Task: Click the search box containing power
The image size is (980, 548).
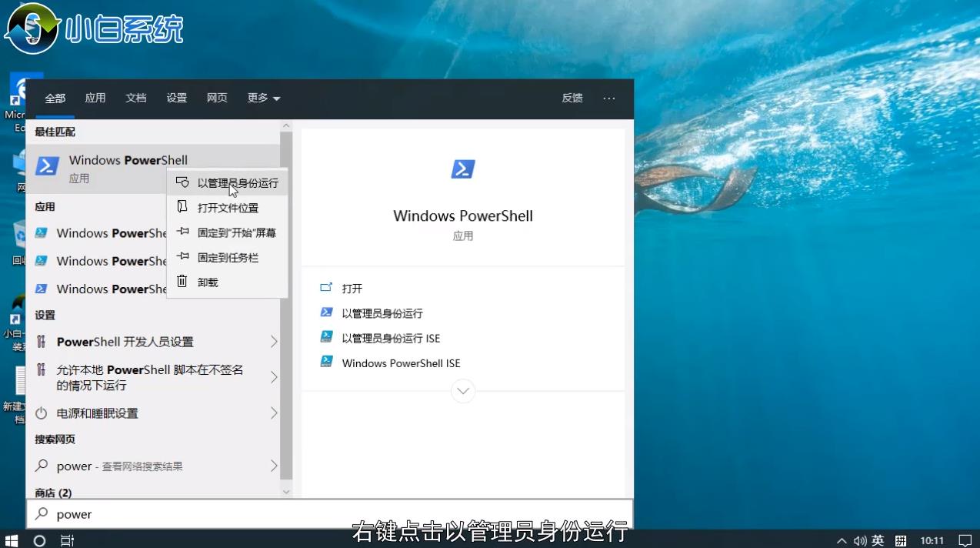Action: (329, 514)
